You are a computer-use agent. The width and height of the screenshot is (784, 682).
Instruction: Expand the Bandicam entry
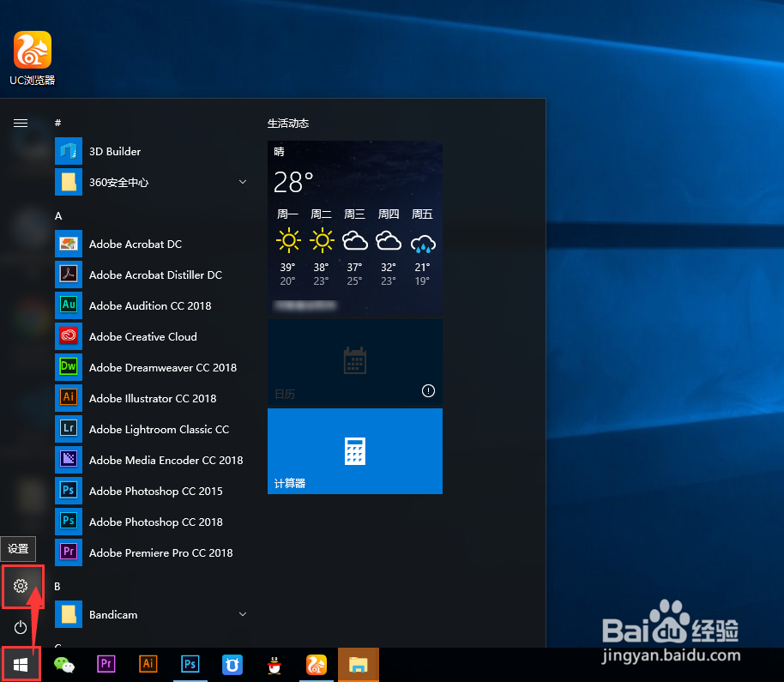(x=242, y=614)
